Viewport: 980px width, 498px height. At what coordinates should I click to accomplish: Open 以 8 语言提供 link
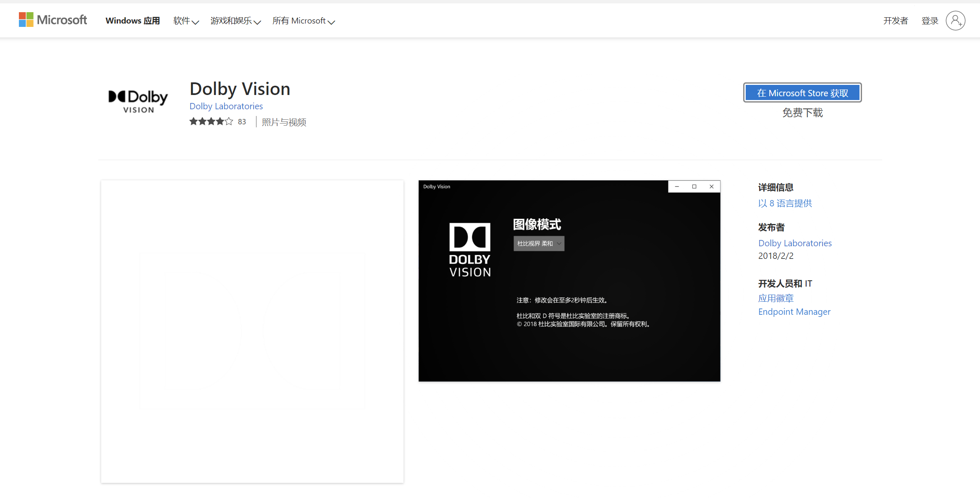pos(785,203)
